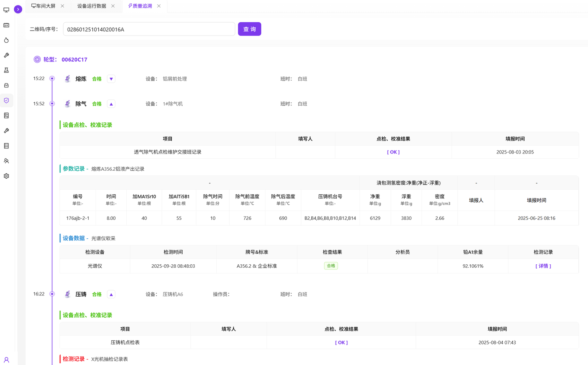
Task: Click the wrench icon just above the gear-adjacent list icon
Action: pyautogui.click(x=6, y=131)
